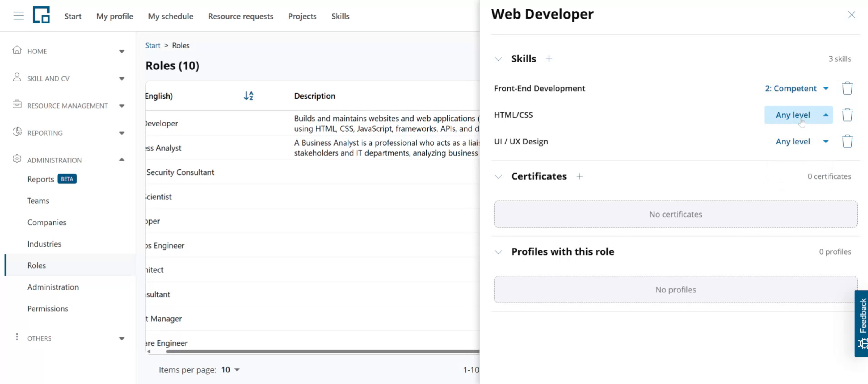Click the Others three-dot icon
This screenshot has height=384, width=868.
(x=17, y=337)
